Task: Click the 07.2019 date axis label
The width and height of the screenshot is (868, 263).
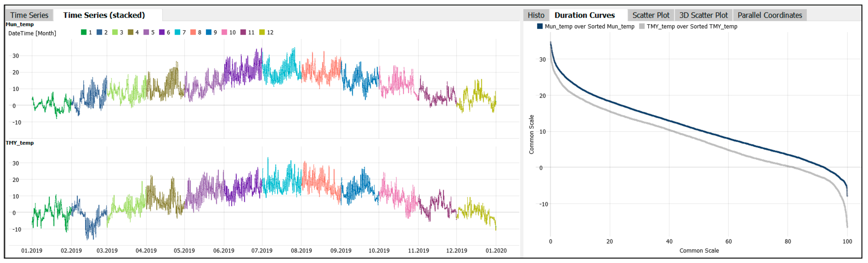Action: point(262,251)
